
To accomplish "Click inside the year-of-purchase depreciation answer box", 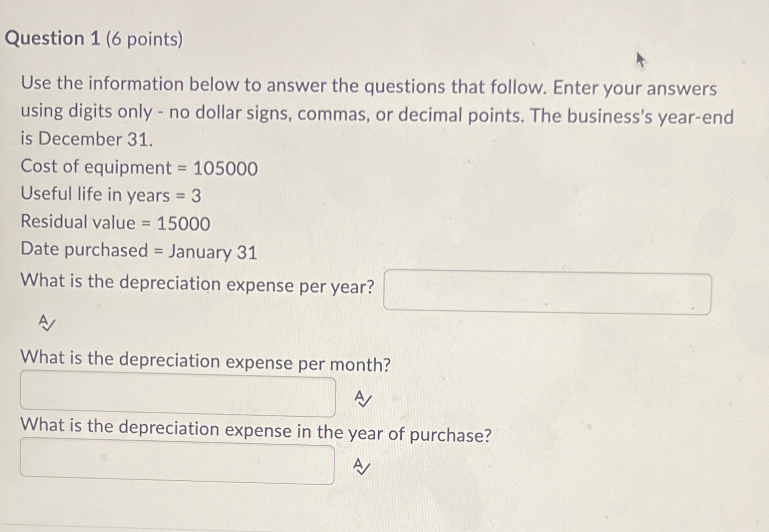I will pos(177,463).
